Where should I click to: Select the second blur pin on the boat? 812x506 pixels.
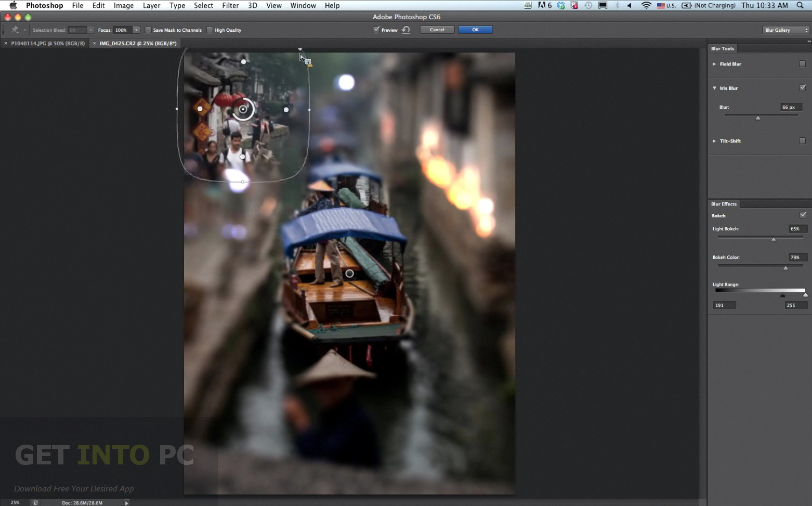[349, 274]
